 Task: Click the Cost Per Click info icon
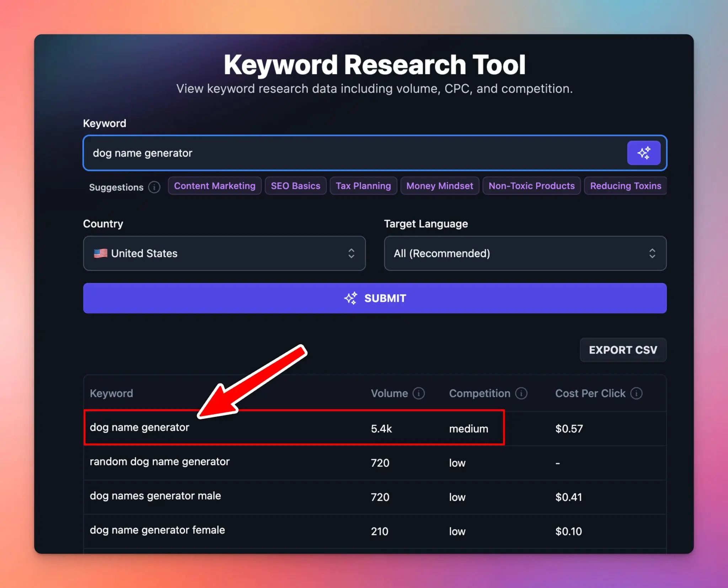coord(636,393)
